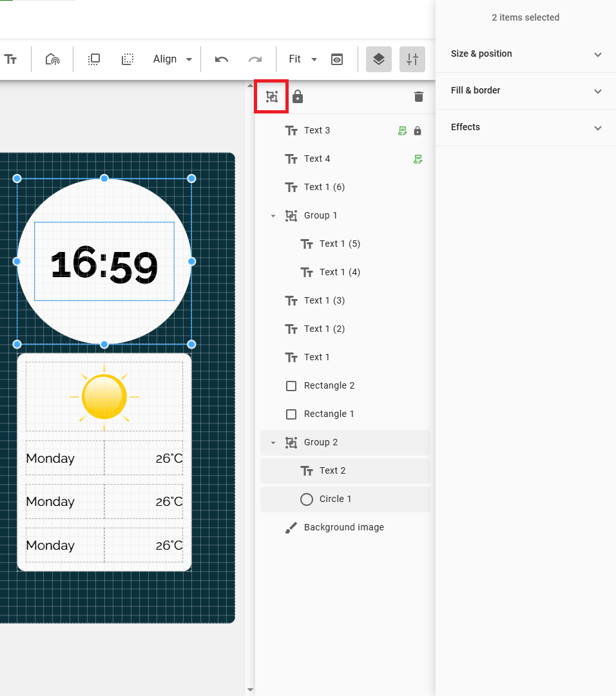Click the send to back icon
The height and width of the screenshot is (696, 616).
click(x=128, y=59)
